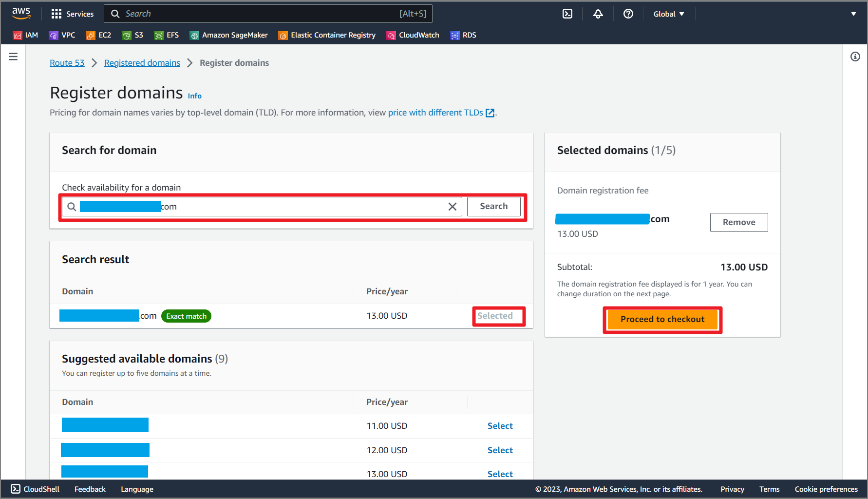Click the domain availability input field
The width and height of the screenshot is (868, 499).
(262, 207)
